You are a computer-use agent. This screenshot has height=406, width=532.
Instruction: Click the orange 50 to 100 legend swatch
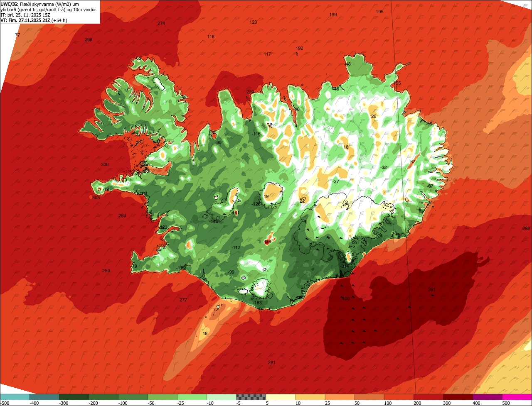369,397
